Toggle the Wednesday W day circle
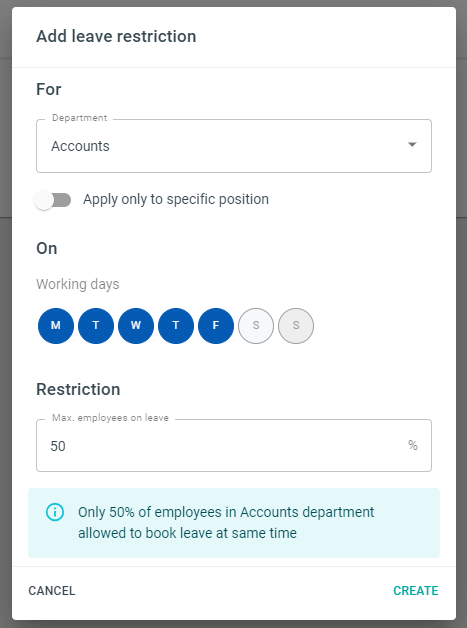The height and width of the screenshot is (628, 467). [136, 326]
